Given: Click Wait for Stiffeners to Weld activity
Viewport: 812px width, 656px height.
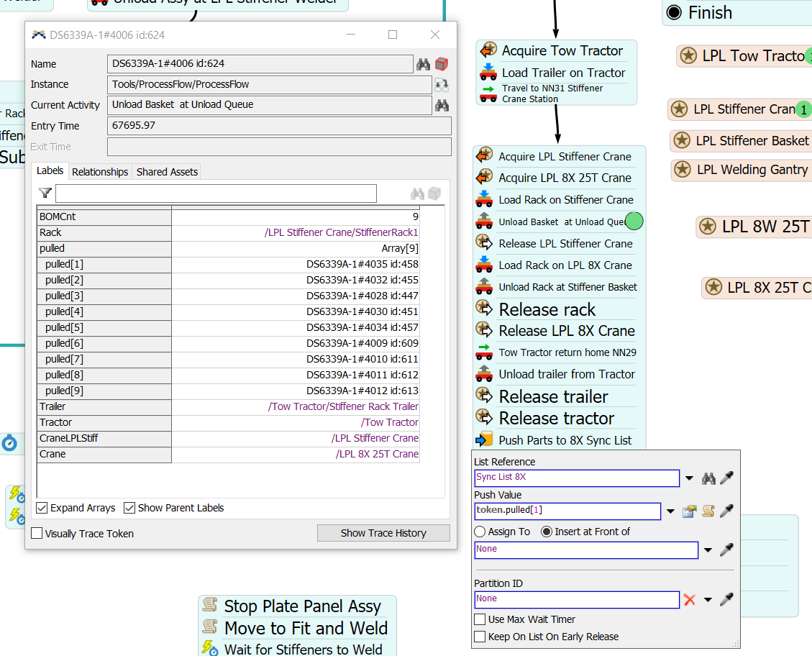Looking at the screenshot, I should point(303,649).
